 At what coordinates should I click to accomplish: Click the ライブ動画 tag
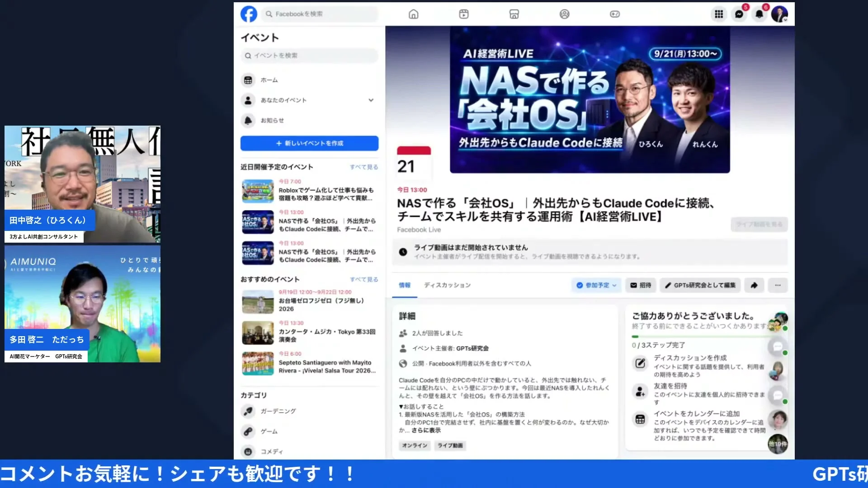click(450, 446)
